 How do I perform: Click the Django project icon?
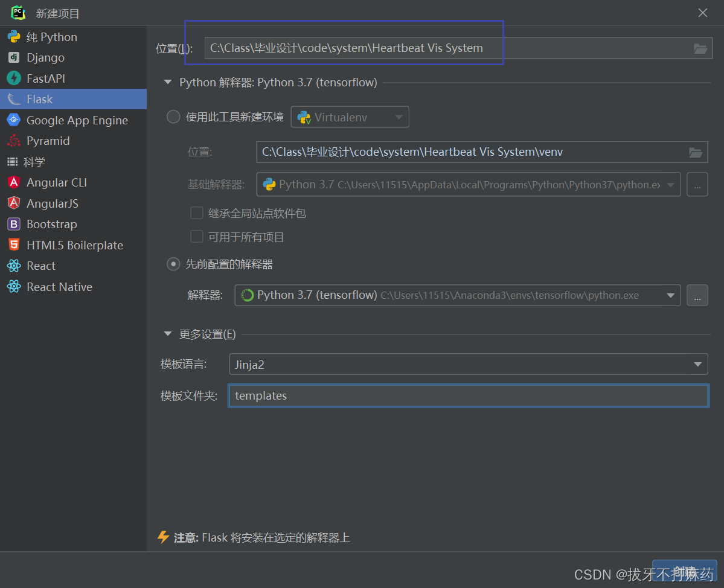[14, 57]
